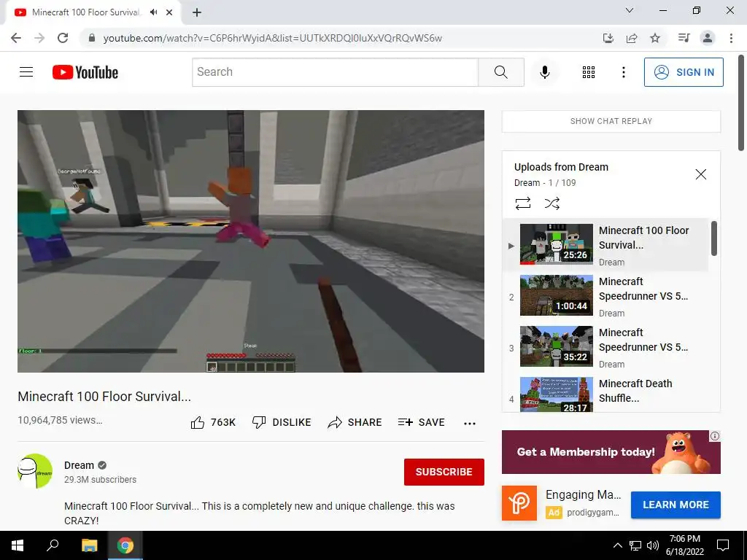Open Windows taskbar search
This screenshot has width=747, height=560.
pos(53,545)
